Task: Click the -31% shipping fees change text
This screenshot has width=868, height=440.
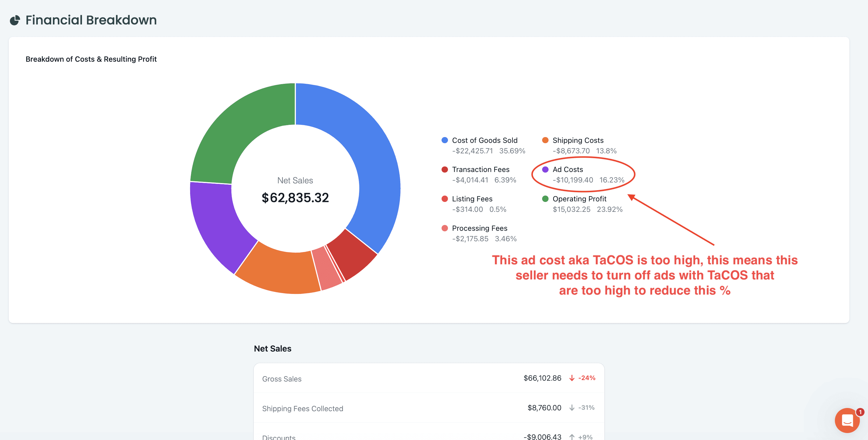Action: [x=586, y=408]
